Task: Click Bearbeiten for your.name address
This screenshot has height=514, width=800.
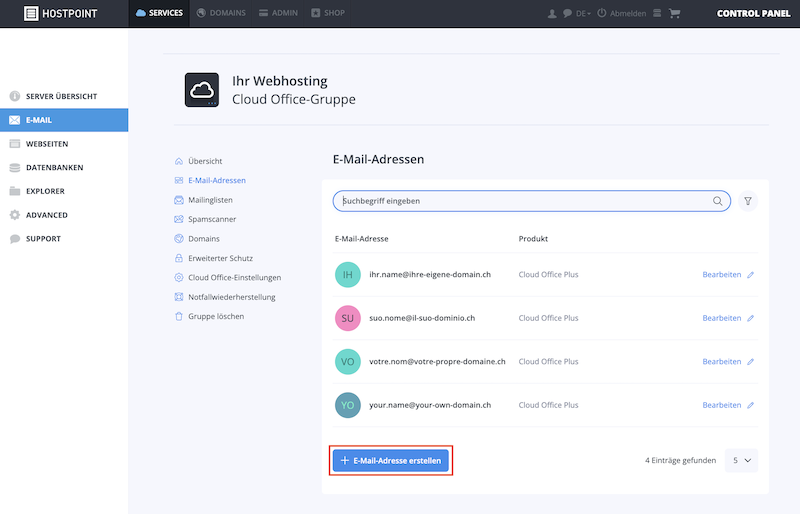Action: [721, 405]
